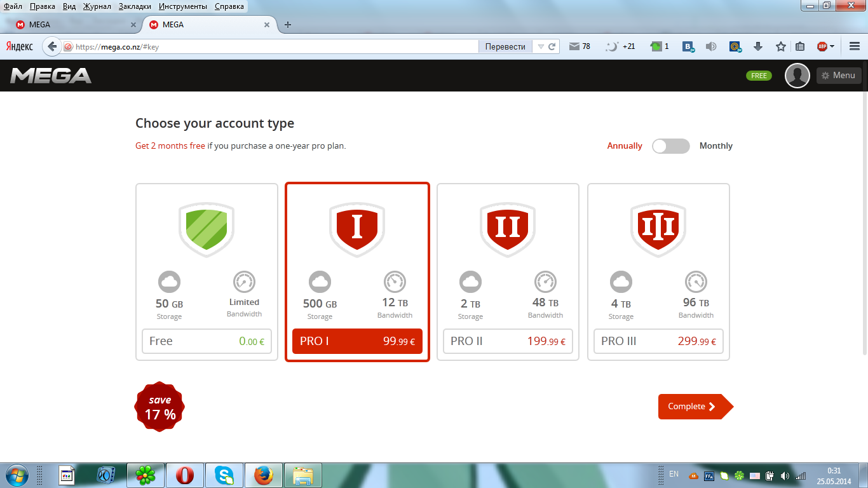Click the green FREE account badge
The height and width of the screenshot is (488, 868).
[x=759, y=76]
